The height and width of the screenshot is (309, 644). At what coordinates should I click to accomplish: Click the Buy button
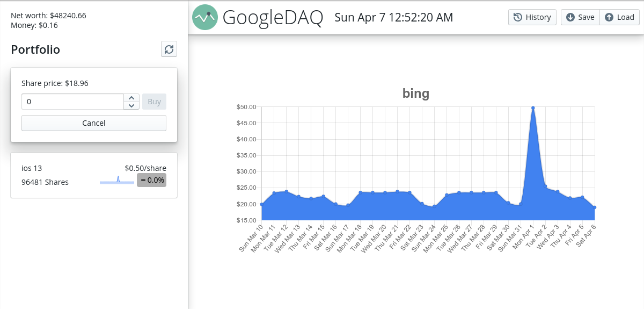(154, 102)
